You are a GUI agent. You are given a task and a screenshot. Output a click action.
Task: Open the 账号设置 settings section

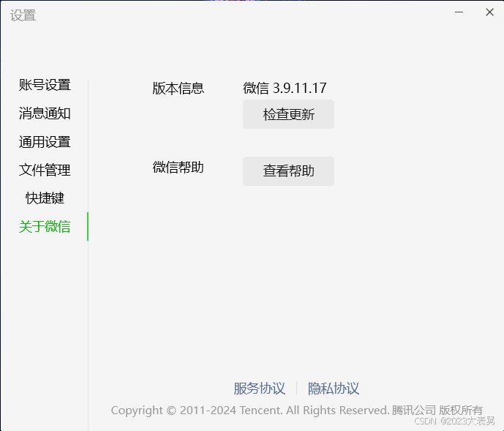click(x=45, y=85)
